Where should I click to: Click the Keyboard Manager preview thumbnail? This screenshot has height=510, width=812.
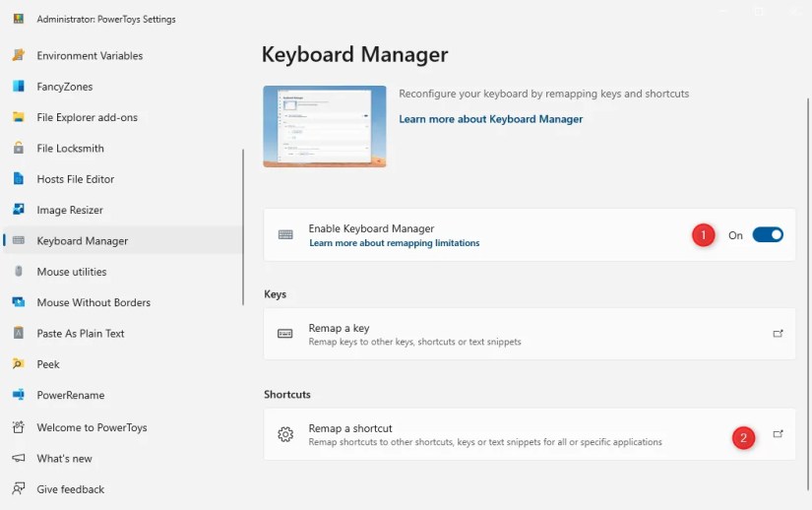pyautogui.click(x=325, y=126)
